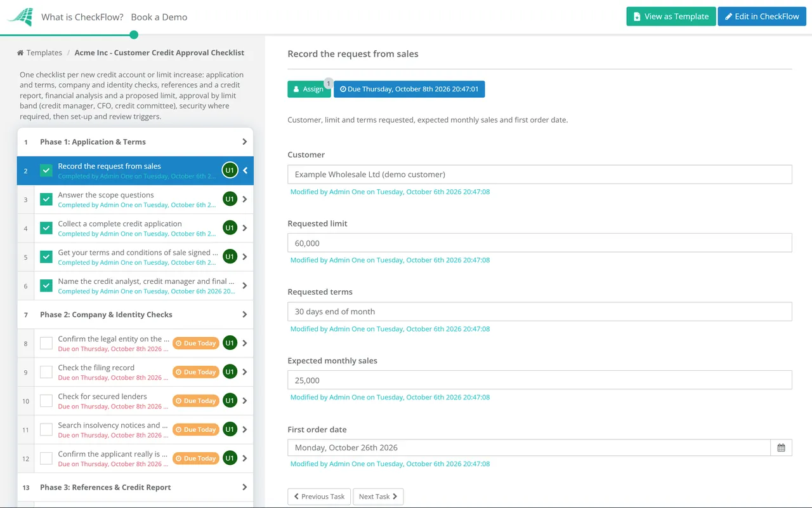Click the Due Today badge on Confirm the applicant really is
Image resolution: width=812 pixels, height=508 pixels.
click(x=196, y=458)
